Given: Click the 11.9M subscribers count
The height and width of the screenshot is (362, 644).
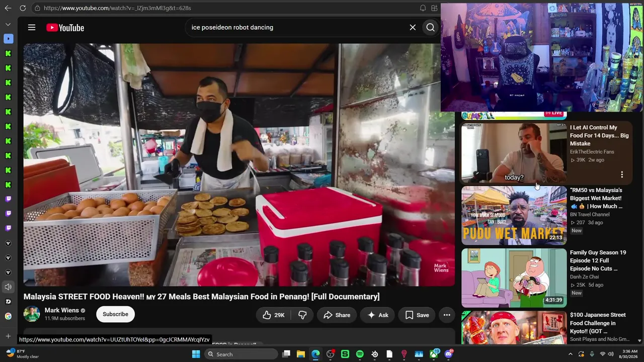Looking at the screenshot, I should coord(65,319).
